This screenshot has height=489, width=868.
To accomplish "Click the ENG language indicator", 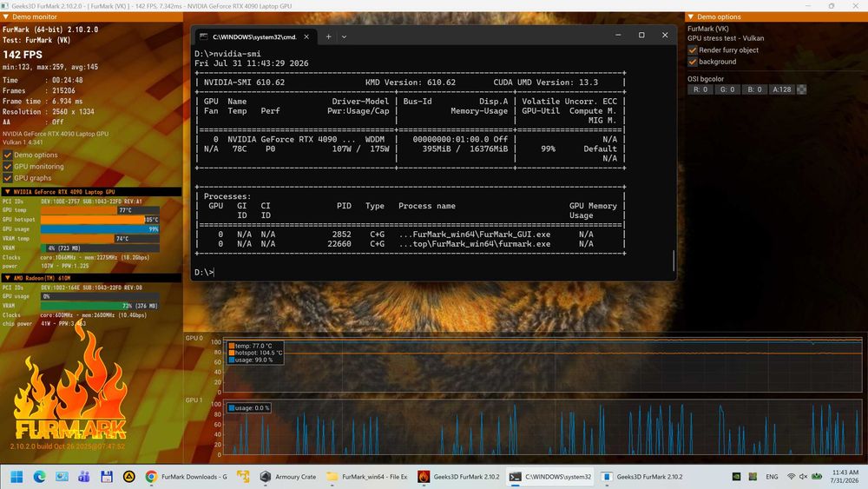I will [772, 476].
